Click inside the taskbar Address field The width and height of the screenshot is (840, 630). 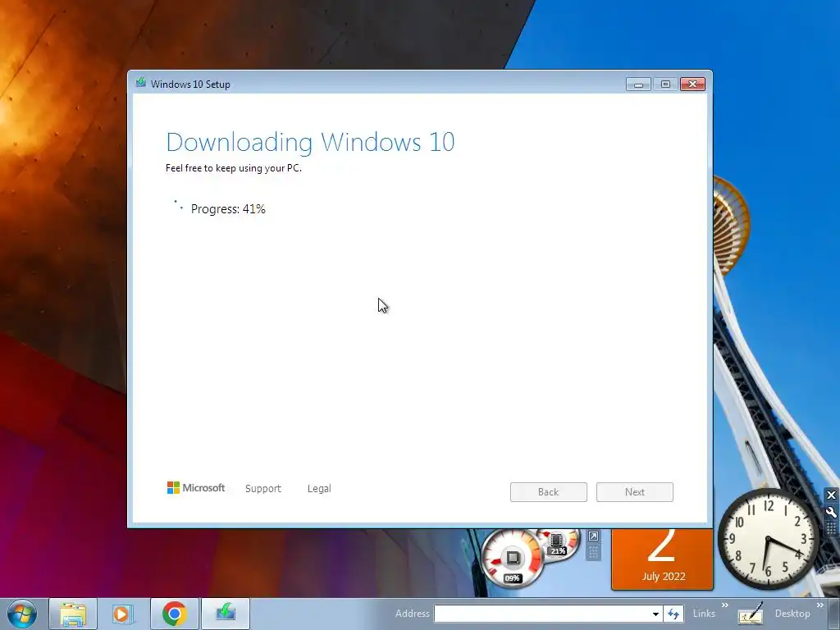point(541,614)
